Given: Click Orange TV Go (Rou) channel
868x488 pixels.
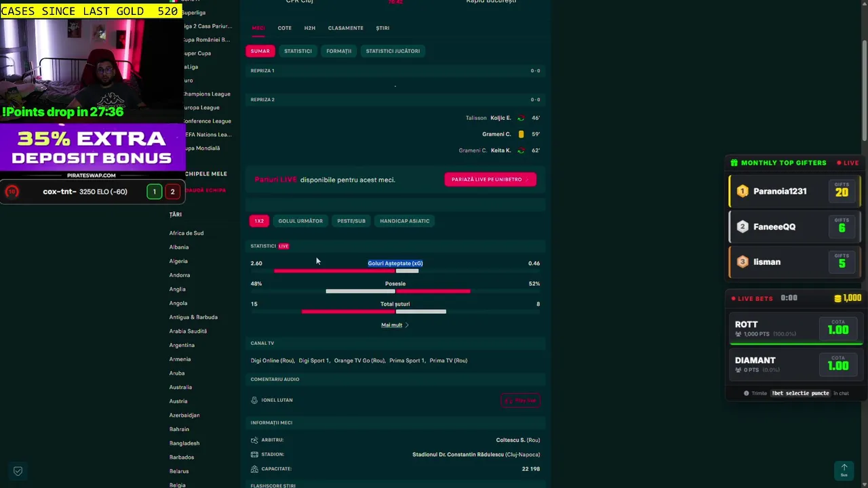Looking at the screenshot, I should [359, 361].
